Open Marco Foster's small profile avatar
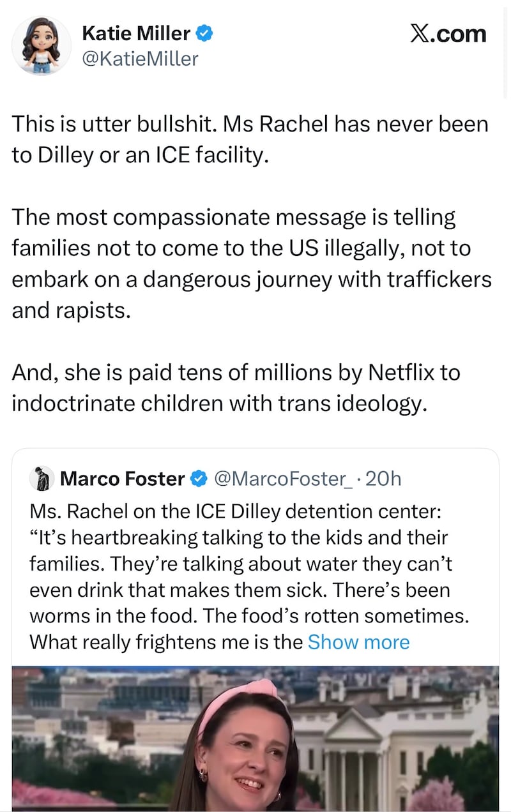The image size is (511, 812). pos(43,478)
